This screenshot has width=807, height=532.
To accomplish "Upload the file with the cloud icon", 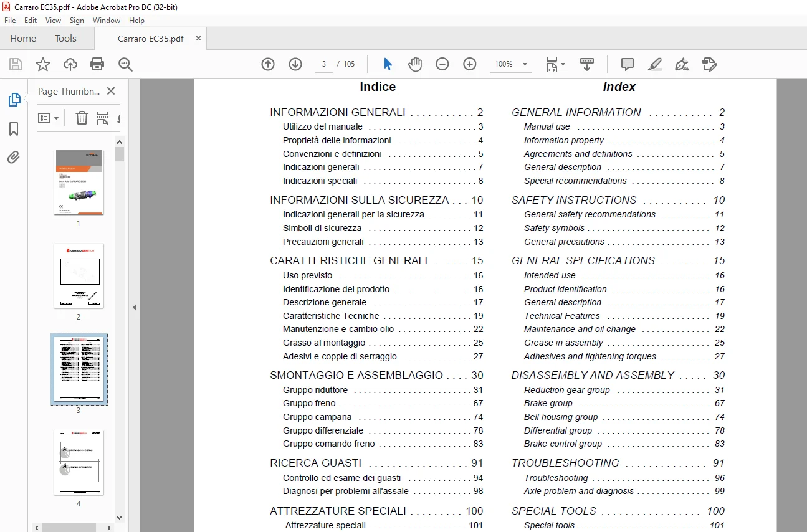I will 70,64.
